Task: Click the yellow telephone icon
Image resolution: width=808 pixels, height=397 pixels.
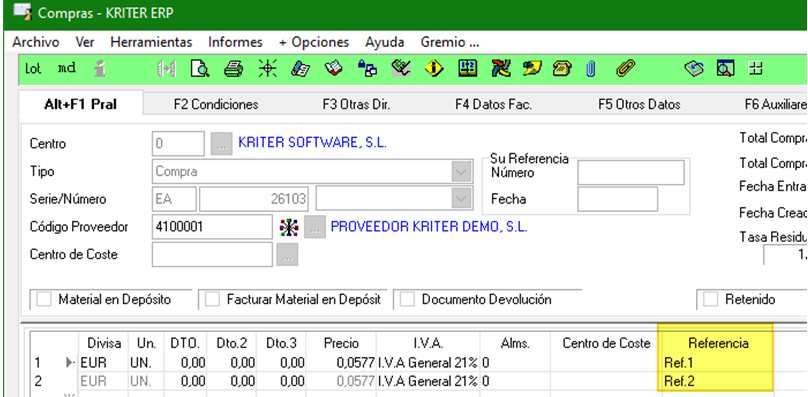Action: pyautogui.click(x=562, y=69)
